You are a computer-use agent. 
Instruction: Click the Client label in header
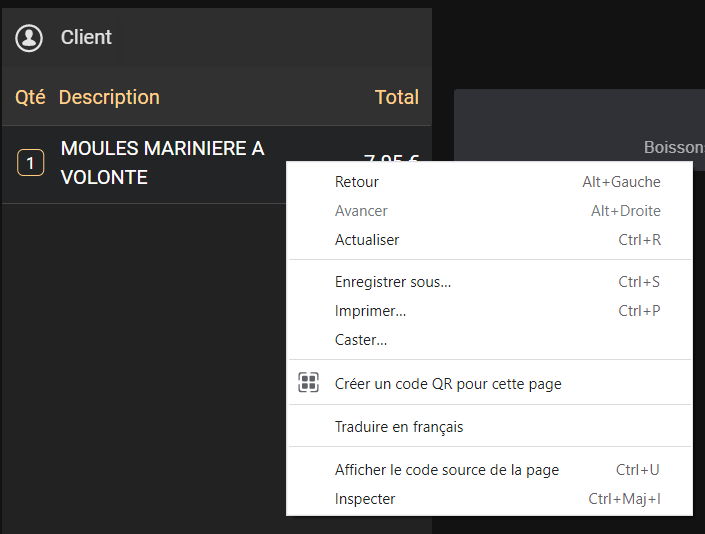tap(86, 38)
